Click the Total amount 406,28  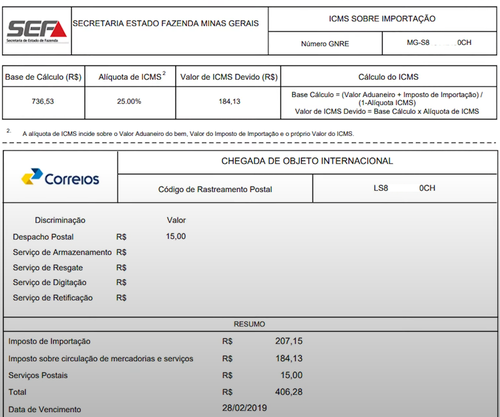point(289,392)
